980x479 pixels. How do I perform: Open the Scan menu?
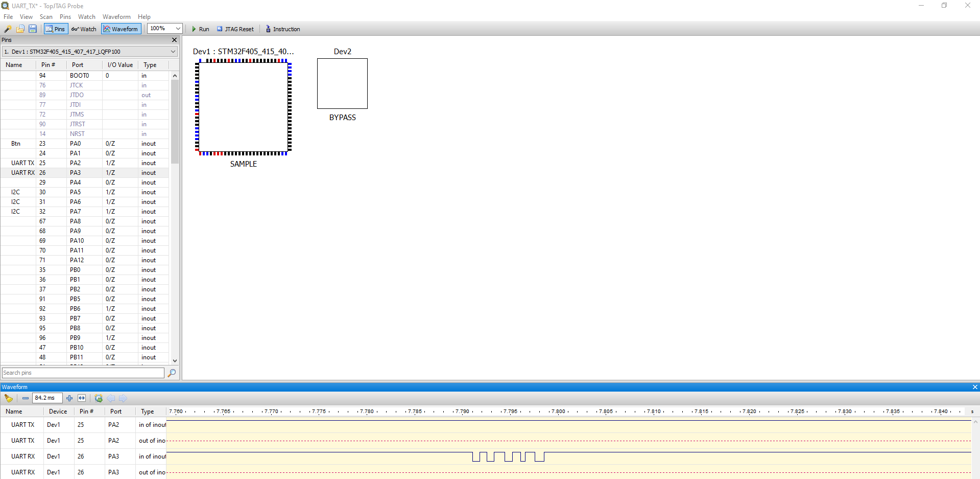pos(46,16)
